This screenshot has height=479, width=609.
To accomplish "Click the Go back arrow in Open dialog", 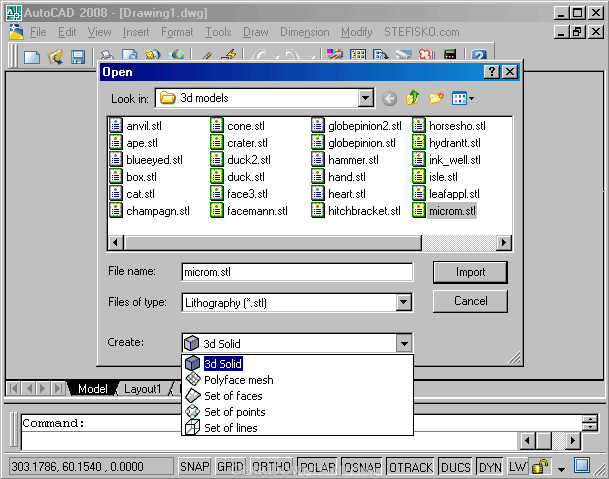I will [x=389, y=99].
